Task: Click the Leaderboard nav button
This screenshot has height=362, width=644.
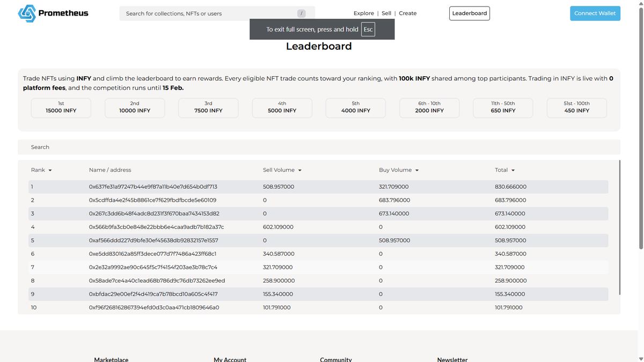Action: click(x=470, y=13)
